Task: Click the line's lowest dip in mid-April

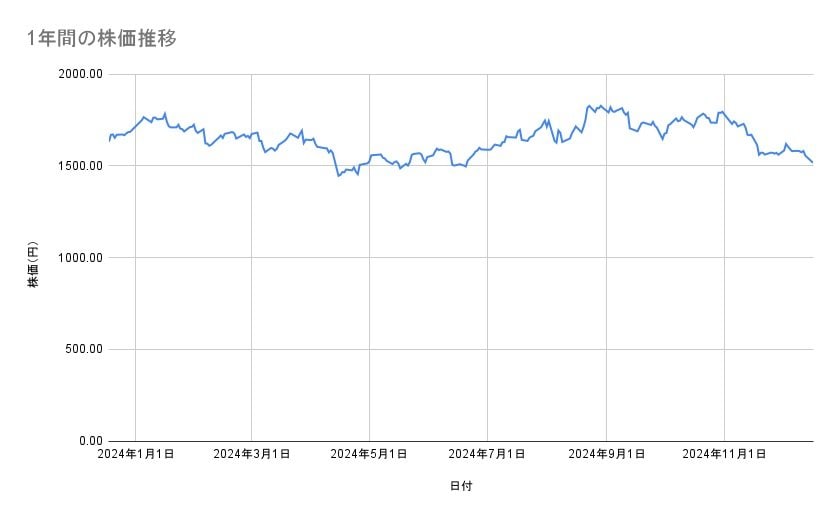Action: point(339,176)
